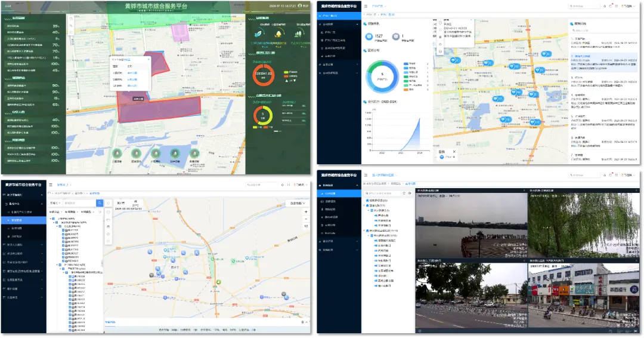Open the vehicle list tab below the vehicle map
This screenshot has height=338, width=644.
coord(111,321)
